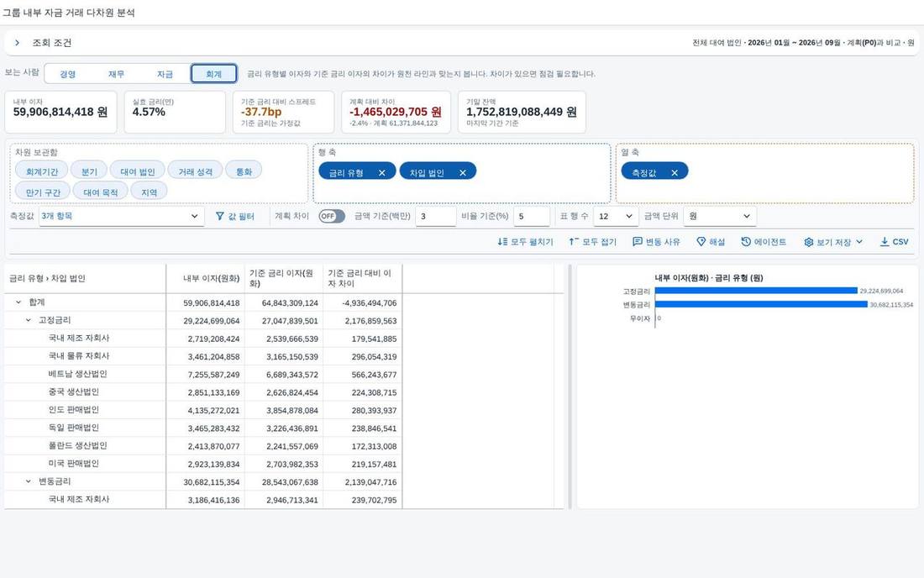Image resolution: width=924 pixels, height=578 pixels.
Task: Open the 값 필터 filter
Action: pos(235,216)
